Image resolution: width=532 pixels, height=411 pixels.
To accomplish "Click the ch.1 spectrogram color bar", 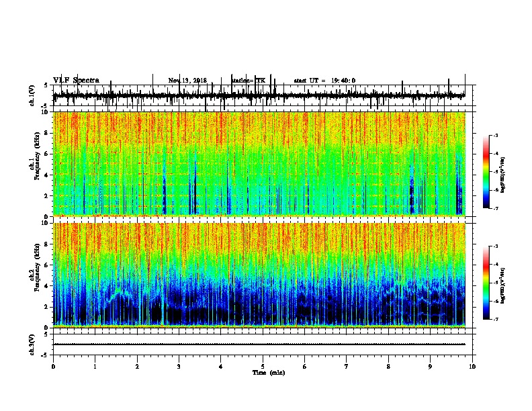I will [x=486, y=172].
